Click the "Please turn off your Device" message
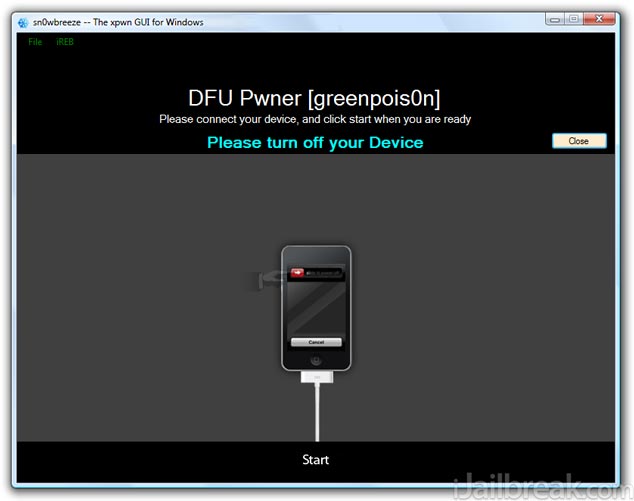The width and height of the screenshot is (634, 501). (x=315, y=143)
